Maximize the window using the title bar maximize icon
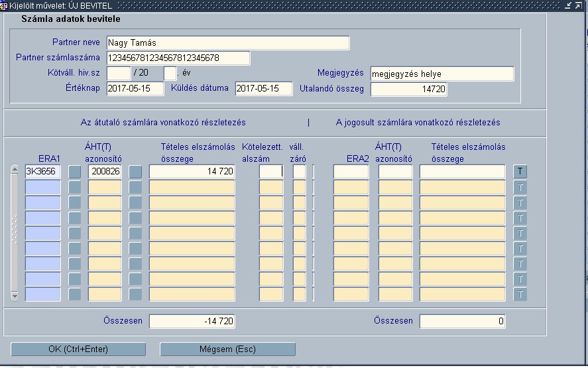Image resolution: width=588 pixels, height=368 pixels. click(578, 5)
